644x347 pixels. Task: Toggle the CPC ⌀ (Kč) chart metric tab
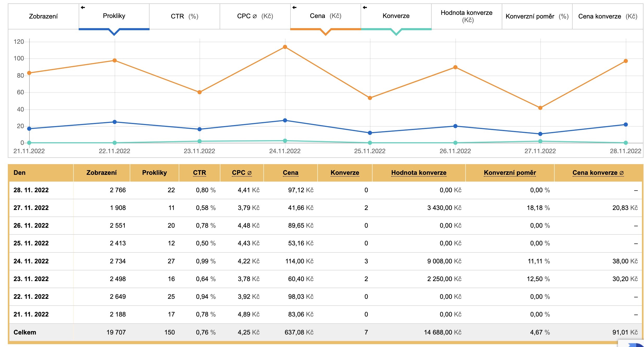click(255, 16)
